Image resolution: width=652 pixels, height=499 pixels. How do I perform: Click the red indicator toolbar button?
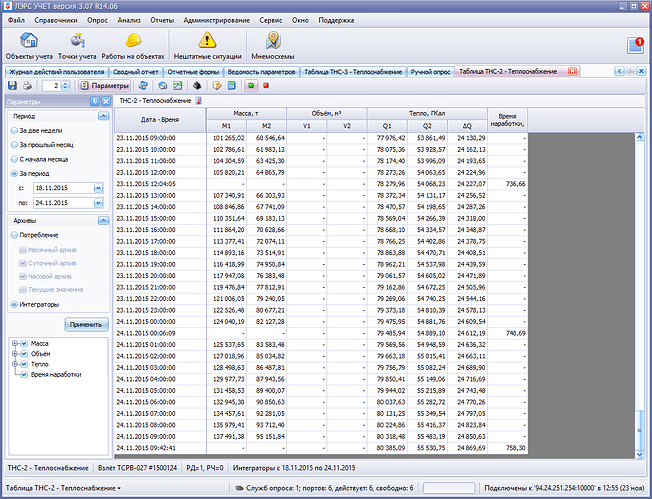click(266, 86)
